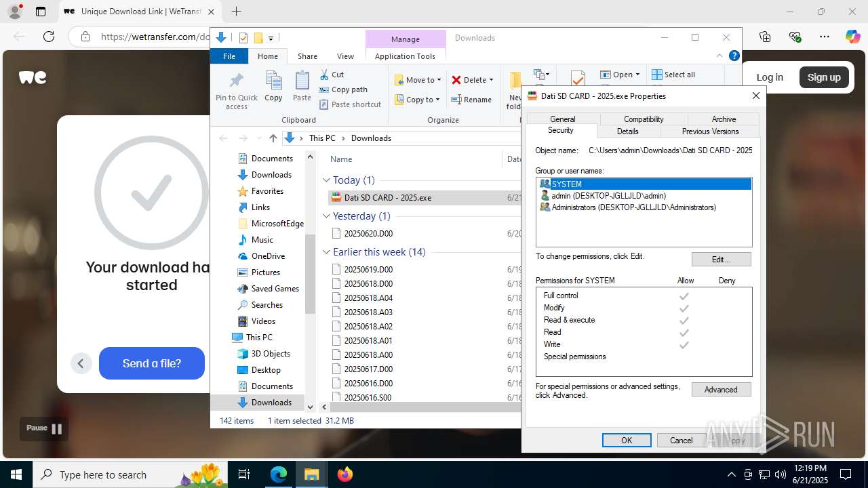
Task: Click the Explorer back arrow
Action: (223, 138)
